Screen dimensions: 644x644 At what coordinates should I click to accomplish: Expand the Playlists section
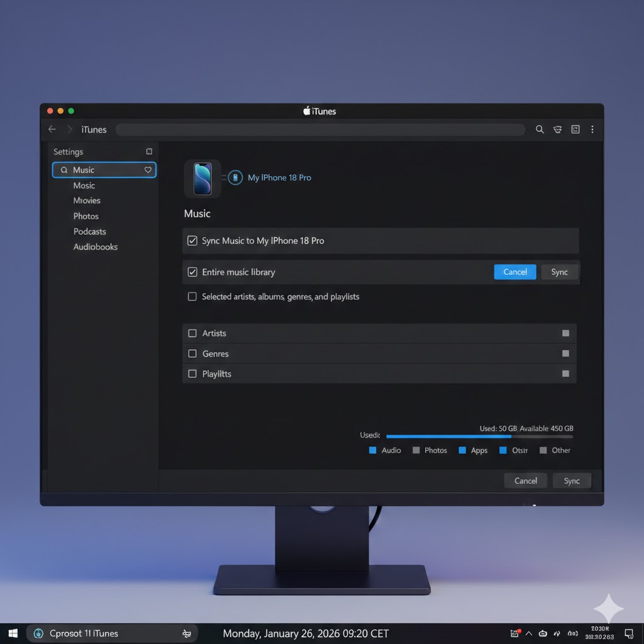pyautogui.click(x=565, y=374)
